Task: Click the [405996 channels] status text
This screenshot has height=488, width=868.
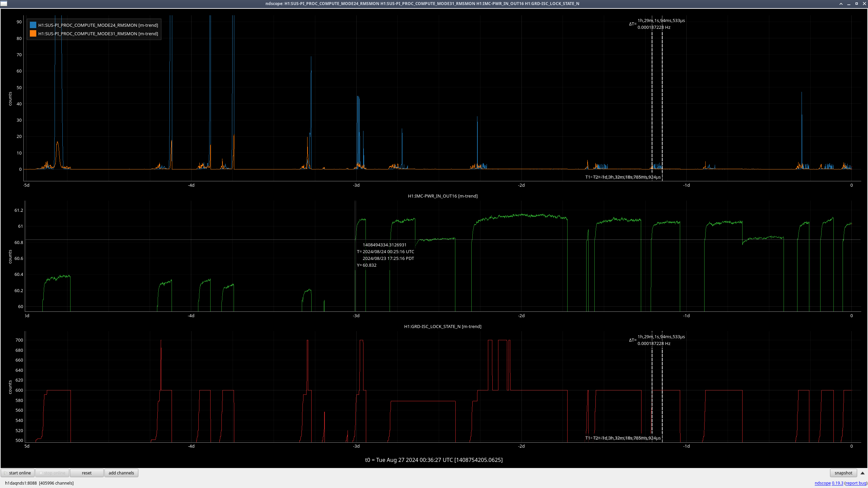Action: (x=56, y=483)
